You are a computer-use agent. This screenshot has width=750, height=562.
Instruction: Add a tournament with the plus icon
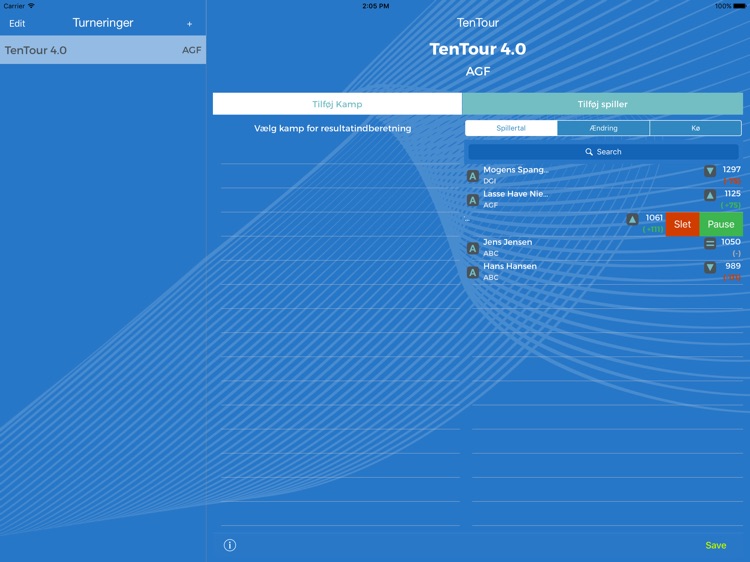tap(189, 23)
